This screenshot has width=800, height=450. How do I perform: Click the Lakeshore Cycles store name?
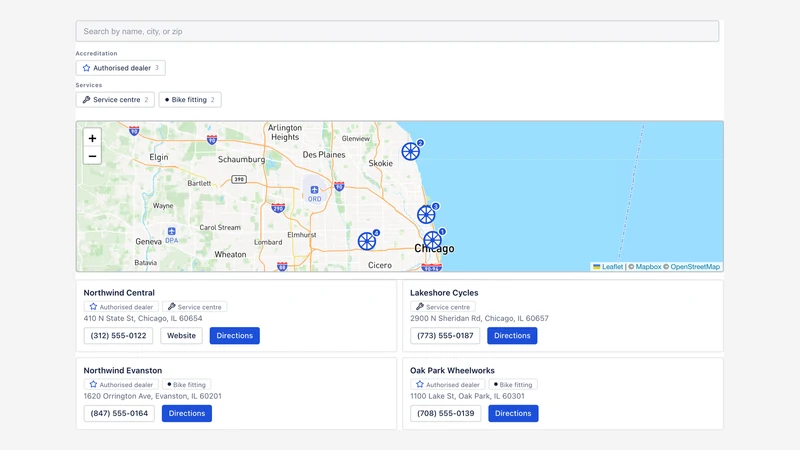[x=444, y=293]
